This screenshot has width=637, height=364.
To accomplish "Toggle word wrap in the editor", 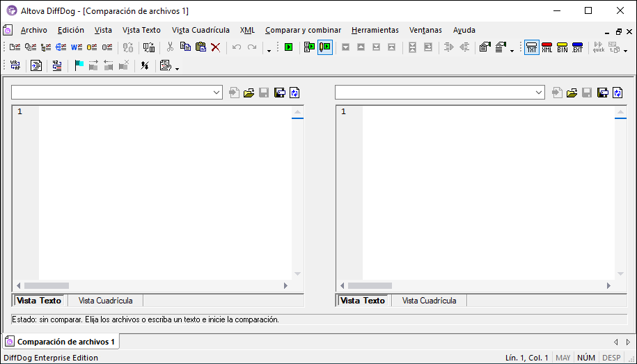I will point(15,65).
